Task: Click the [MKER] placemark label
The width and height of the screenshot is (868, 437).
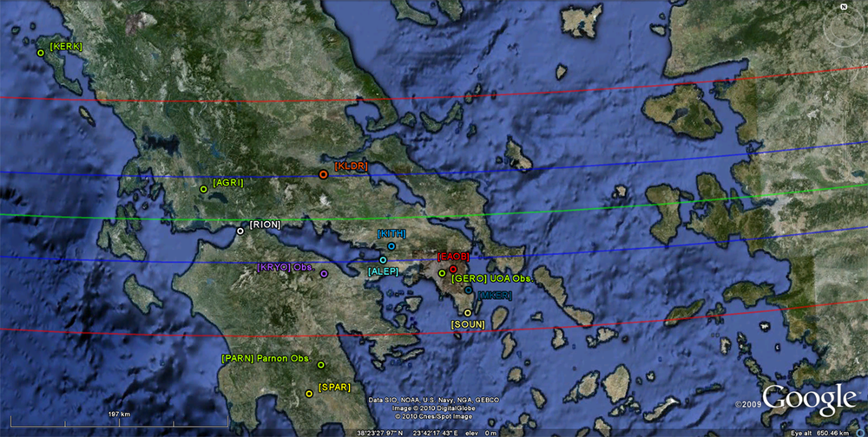Action: coord(495,296)
